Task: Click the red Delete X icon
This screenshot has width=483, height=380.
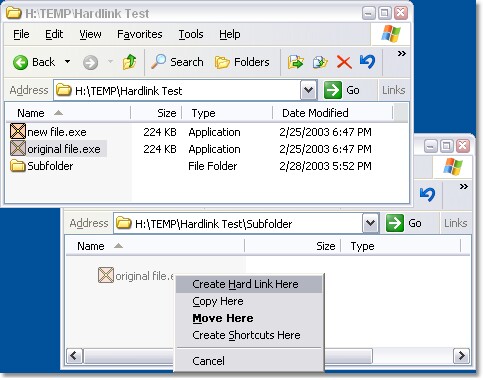Action: tap(344, 62)
